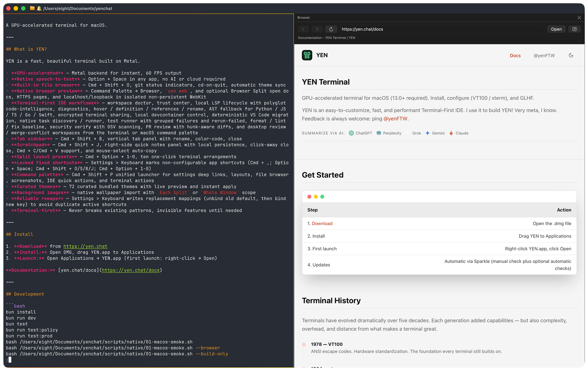Screen dimensions: 588x371
Task: Summarize via Perplexity icon link
Action: tap(379, 133)
